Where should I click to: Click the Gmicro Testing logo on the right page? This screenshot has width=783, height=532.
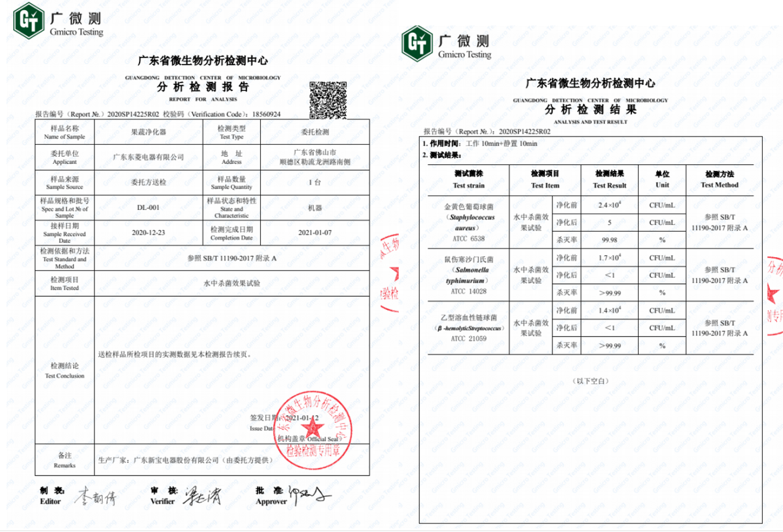pyautogui.click(x=447, y=43)
